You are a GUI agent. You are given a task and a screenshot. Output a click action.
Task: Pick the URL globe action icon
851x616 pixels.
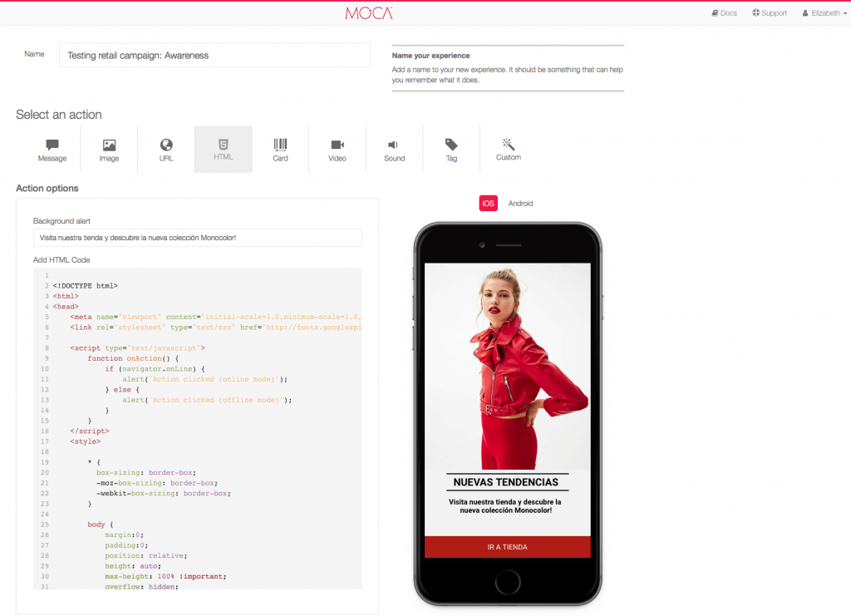(x=166, y=150)
